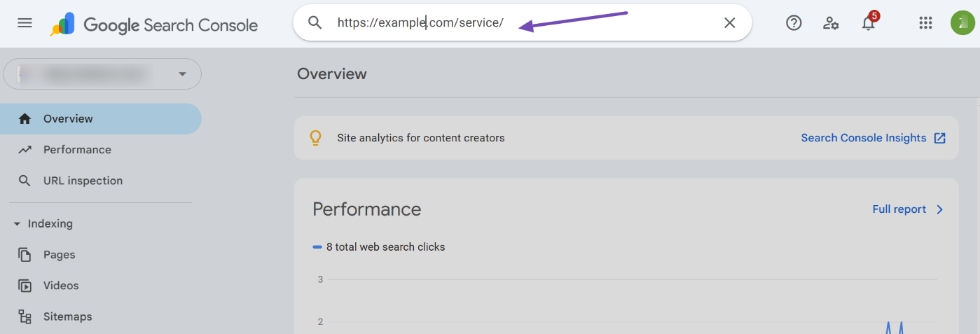Click the search magnifier icon in URL bar
This screenshot has height=334, width=980.
[315, 23]
